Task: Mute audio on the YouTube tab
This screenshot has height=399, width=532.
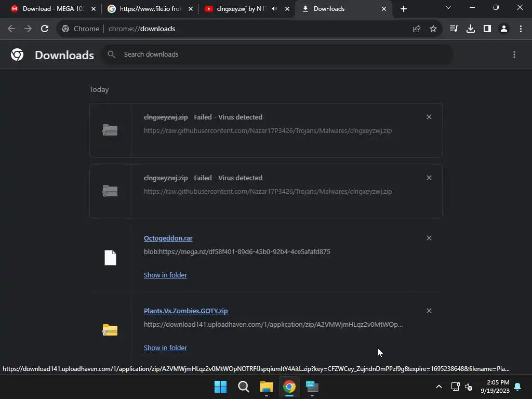Action: 274,9
